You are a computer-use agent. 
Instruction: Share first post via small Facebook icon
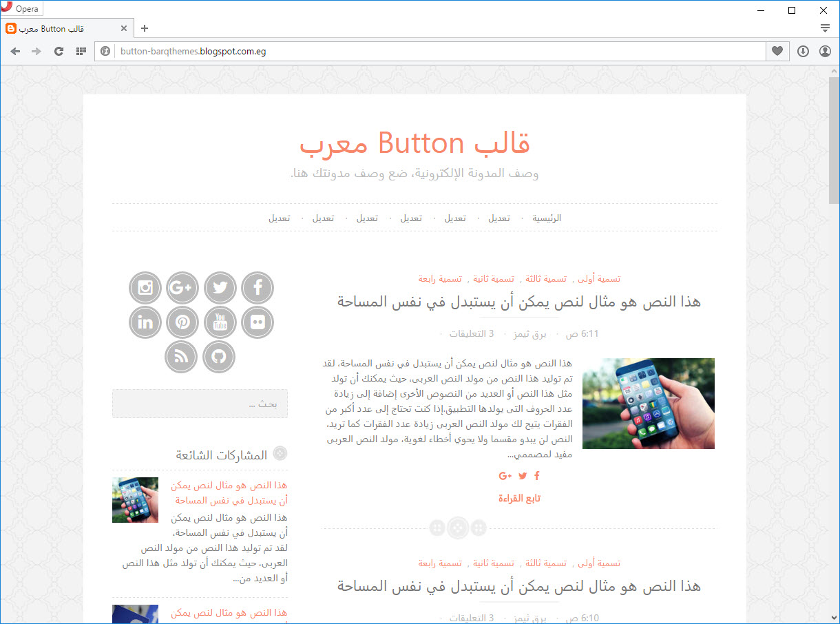click(x=537, y=476)
